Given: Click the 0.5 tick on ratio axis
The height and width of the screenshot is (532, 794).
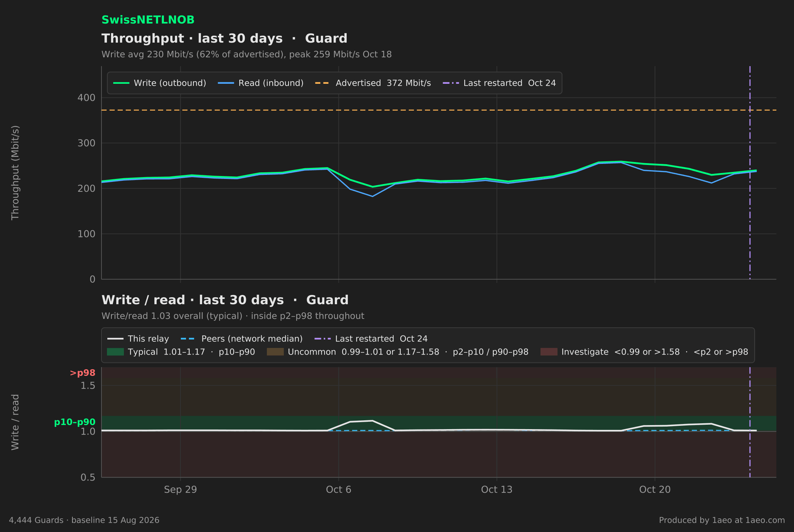Looking at the screenshot, I should coord(88,478).
